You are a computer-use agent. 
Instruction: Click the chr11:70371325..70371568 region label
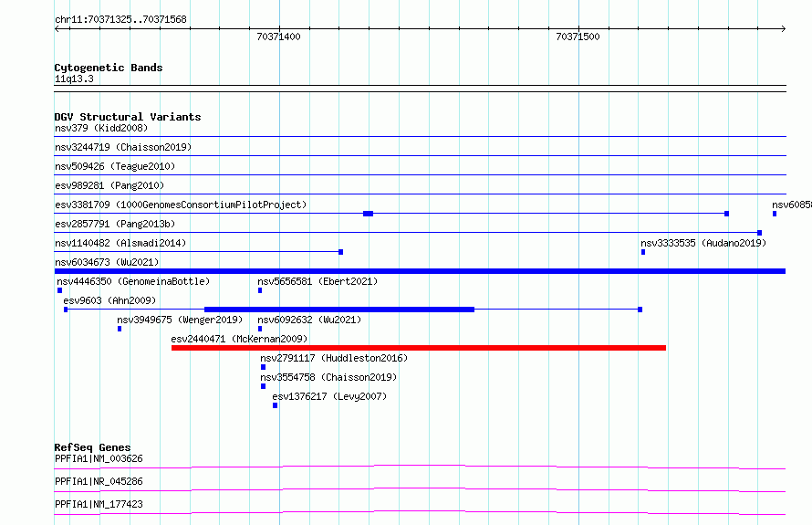[120, 19]
